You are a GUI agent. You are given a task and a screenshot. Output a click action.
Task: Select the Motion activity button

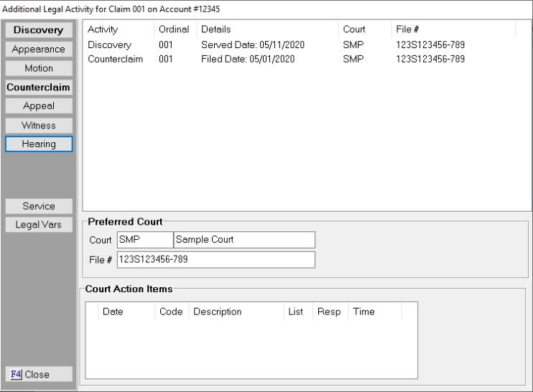pyautogui.click(x=39, y=68)
